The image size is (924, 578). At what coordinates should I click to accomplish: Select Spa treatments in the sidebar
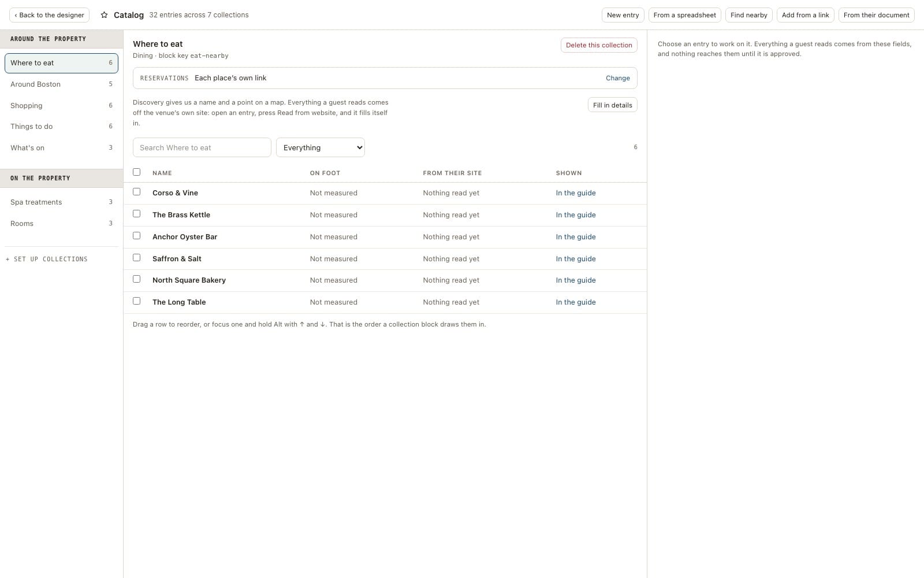tap(61, 202)
